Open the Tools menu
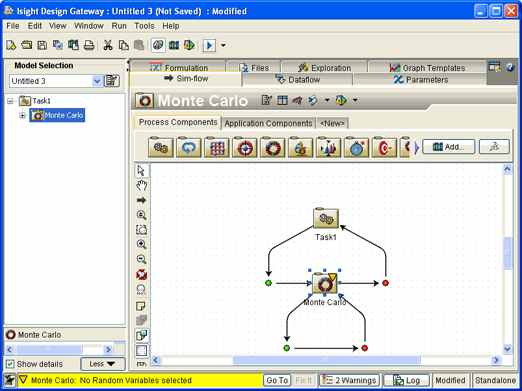522x391 pixels. click(144, 26)
